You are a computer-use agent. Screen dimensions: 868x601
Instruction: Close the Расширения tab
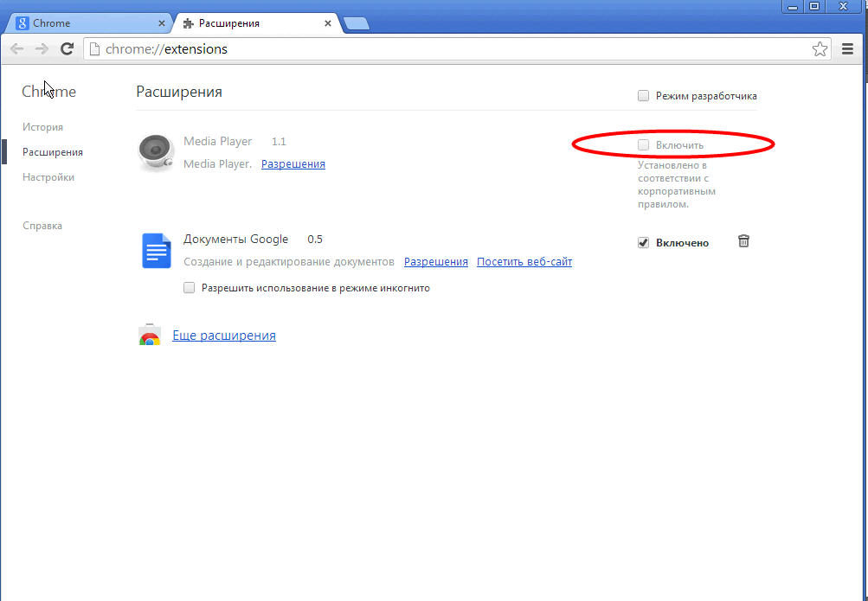(328, 23)
